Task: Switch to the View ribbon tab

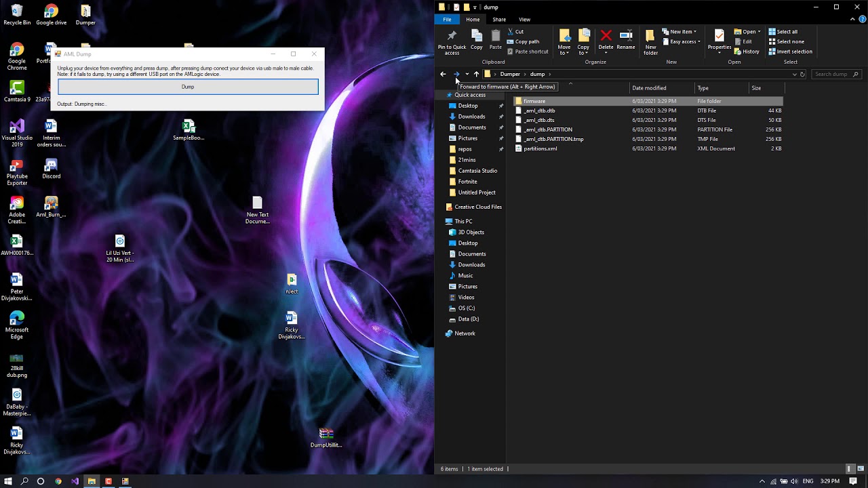Action: point(524,20)
